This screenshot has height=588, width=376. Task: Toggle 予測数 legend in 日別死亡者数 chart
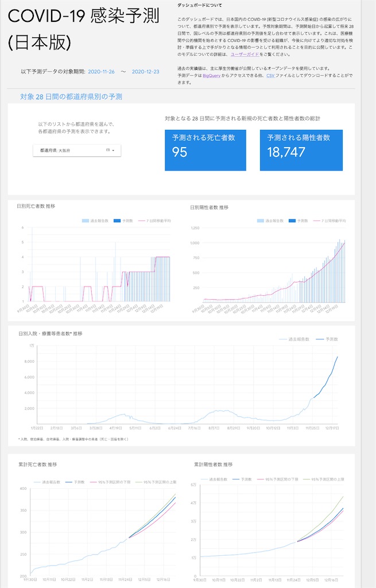pyautogui.click(x=123, y=221)
